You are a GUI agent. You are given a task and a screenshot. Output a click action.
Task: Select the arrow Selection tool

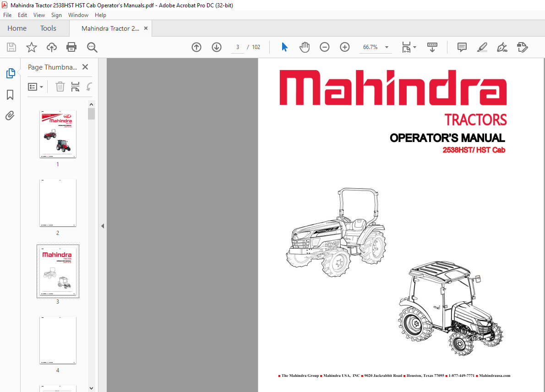pos(284,47)
